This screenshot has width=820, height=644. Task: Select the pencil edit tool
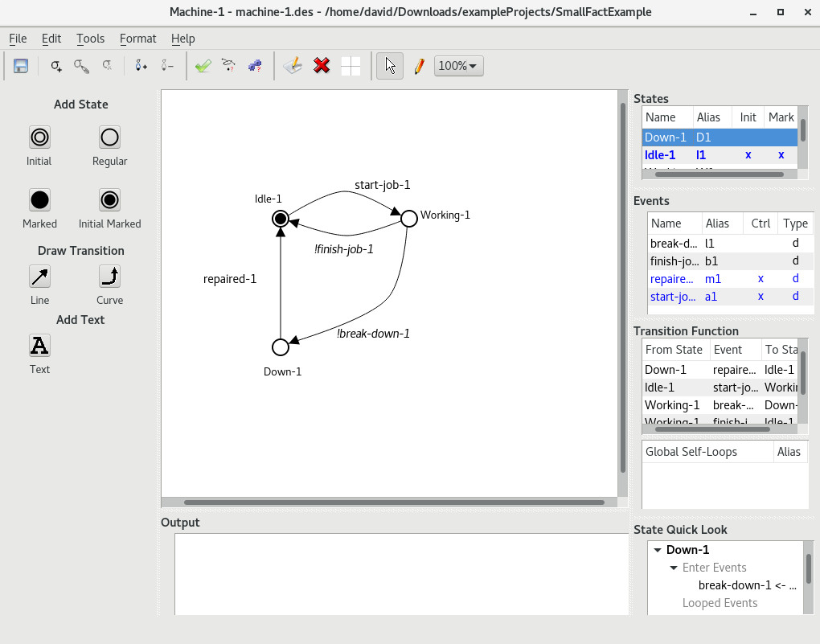click(419, 66)
